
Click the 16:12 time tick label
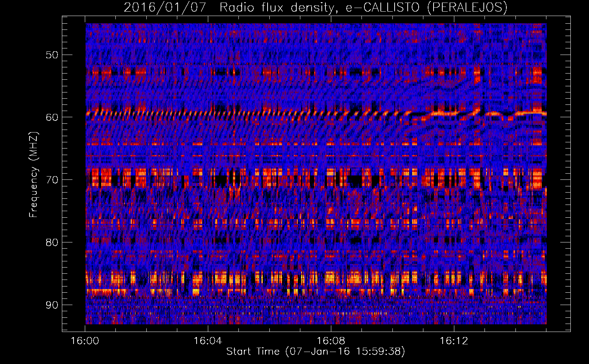pos(454,341)
